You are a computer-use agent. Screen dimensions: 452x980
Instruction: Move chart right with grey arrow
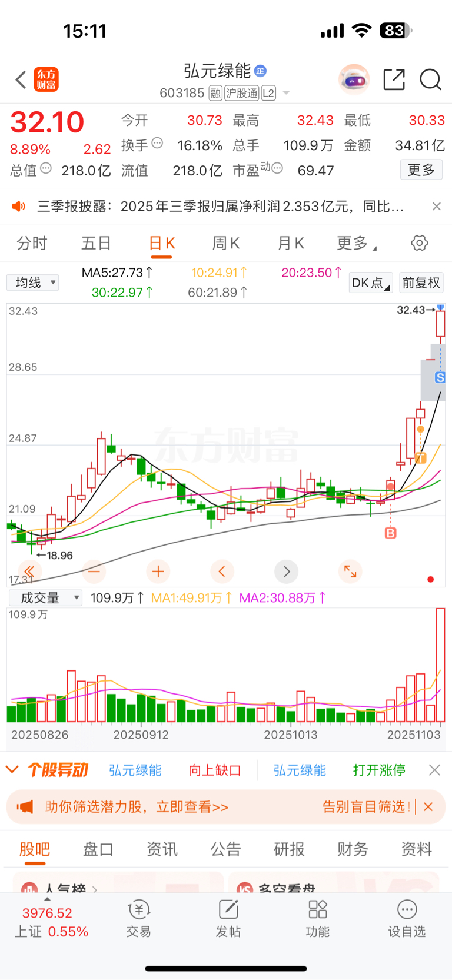pyautogui.click(x=287, y=571)
